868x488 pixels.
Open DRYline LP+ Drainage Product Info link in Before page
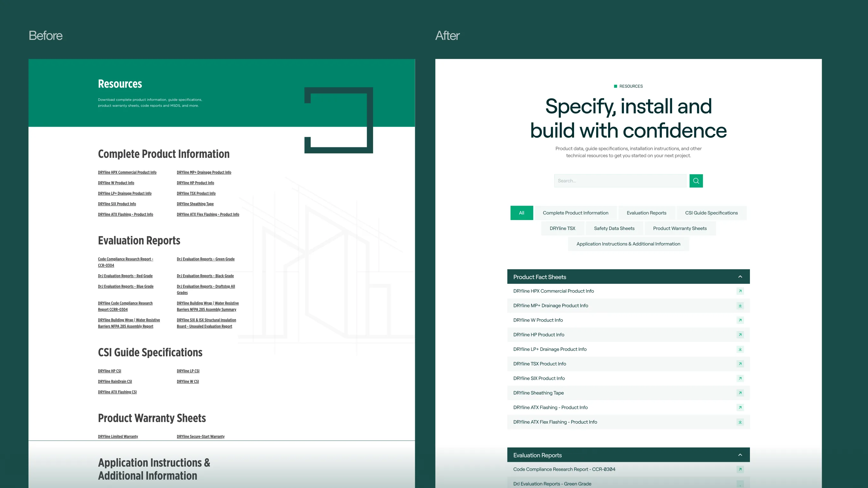(x=125, y=193)
